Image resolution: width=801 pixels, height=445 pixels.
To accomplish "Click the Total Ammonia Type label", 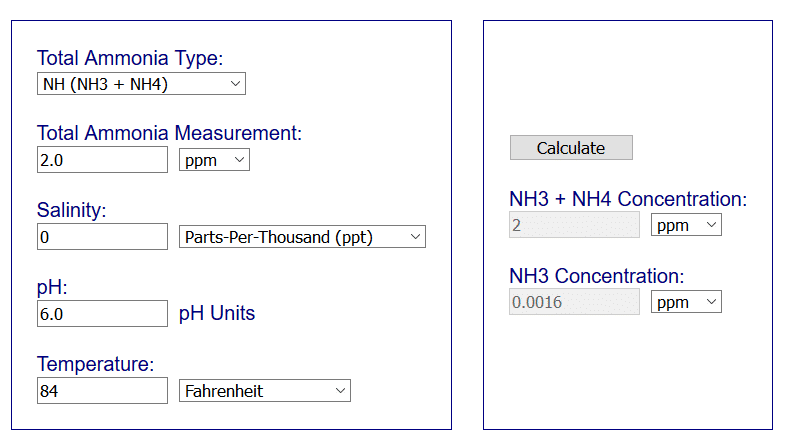I will (130, 58).
